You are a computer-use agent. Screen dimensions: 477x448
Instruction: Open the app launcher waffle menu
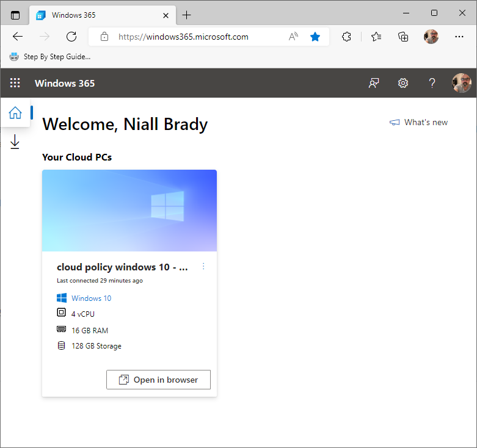click(15, 83)
